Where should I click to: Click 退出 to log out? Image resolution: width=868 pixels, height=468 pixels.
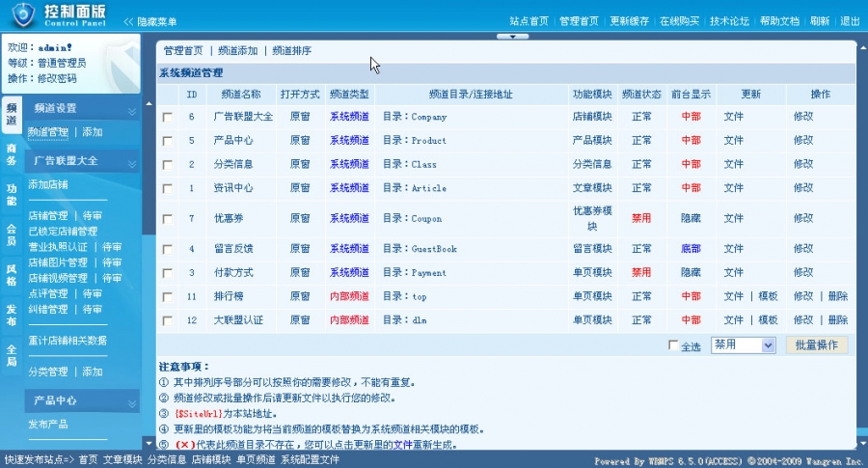[850, 21]
